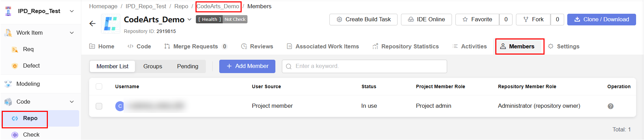Switch to the Groups sub-tab

pyautogui.click(x=153, y=66)
